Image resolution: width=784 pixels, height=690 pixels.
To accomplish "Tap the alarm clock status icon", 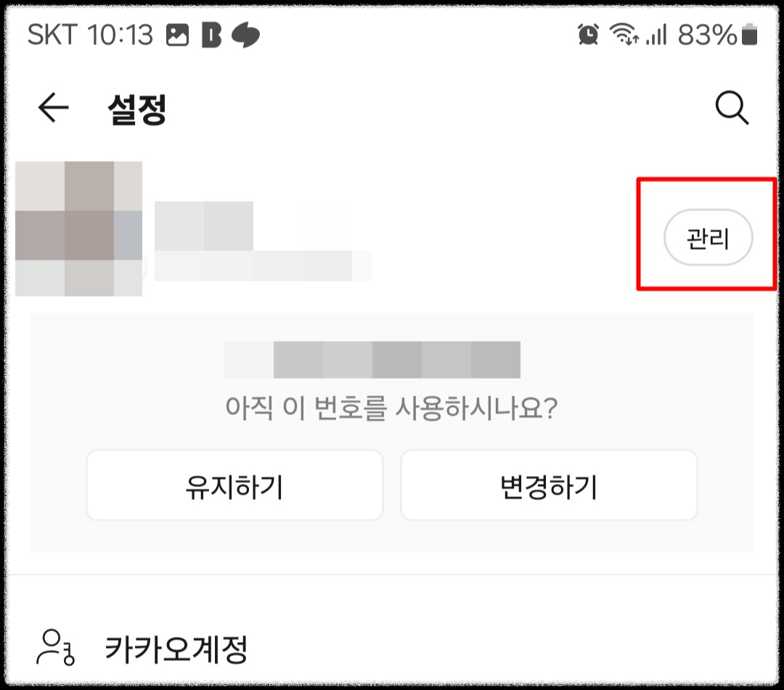I will (588, 35).
